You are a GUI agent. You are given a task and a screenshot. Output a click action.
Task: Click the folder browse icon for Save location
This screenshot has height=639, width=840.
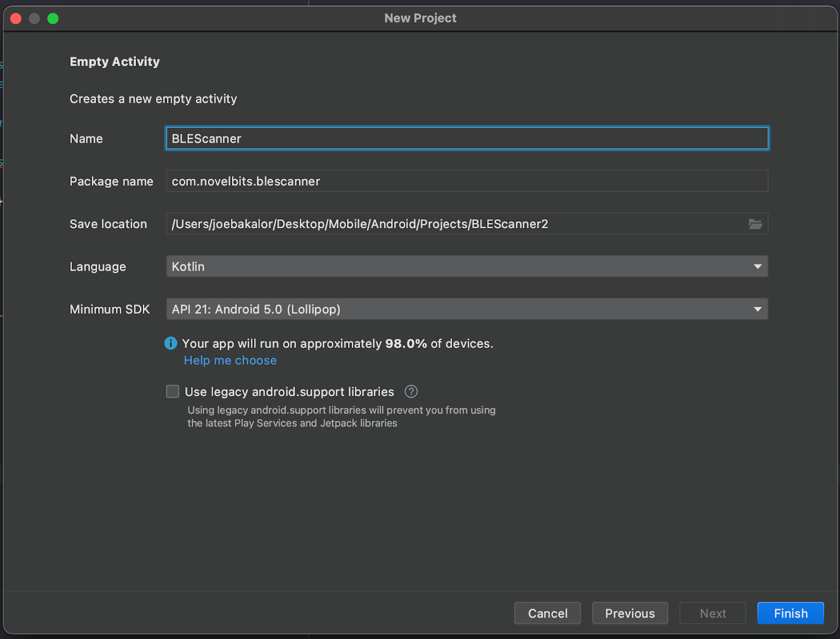(755, 224)
